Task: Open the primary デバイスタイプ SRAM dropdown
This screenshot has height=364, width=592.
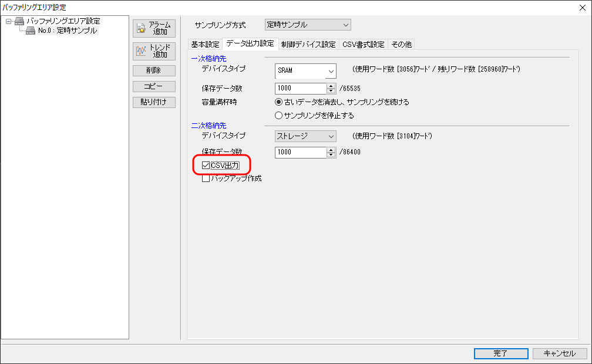Action: pyautogui.click(x=305, y=70)
